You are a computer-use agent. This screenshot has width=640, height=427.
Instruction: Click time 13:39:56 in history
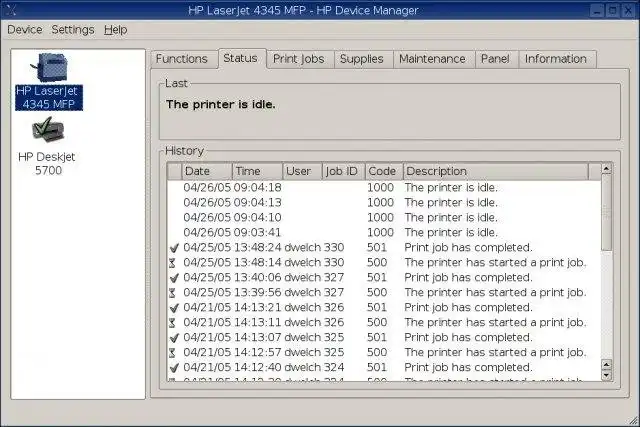point(258,293)
